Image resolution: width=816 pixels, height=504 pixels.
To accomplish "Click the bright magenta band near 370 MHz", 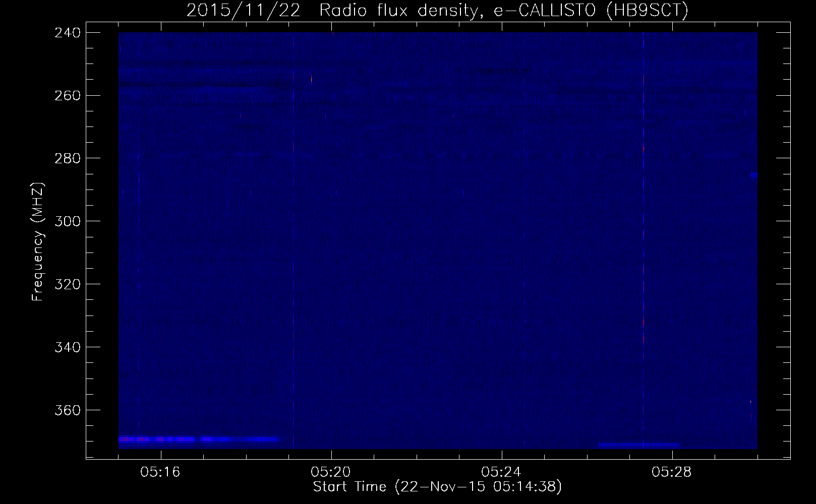I will coord(199,439).
